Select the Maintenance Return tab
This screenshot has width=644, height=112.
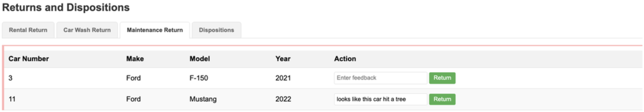(x=155, y=30)
